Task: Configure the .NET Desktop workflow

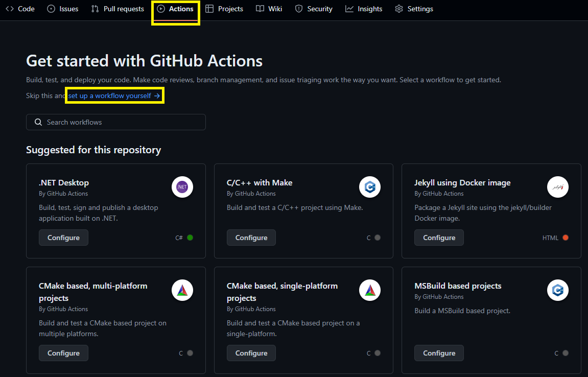Action: (x=63, y=238)
